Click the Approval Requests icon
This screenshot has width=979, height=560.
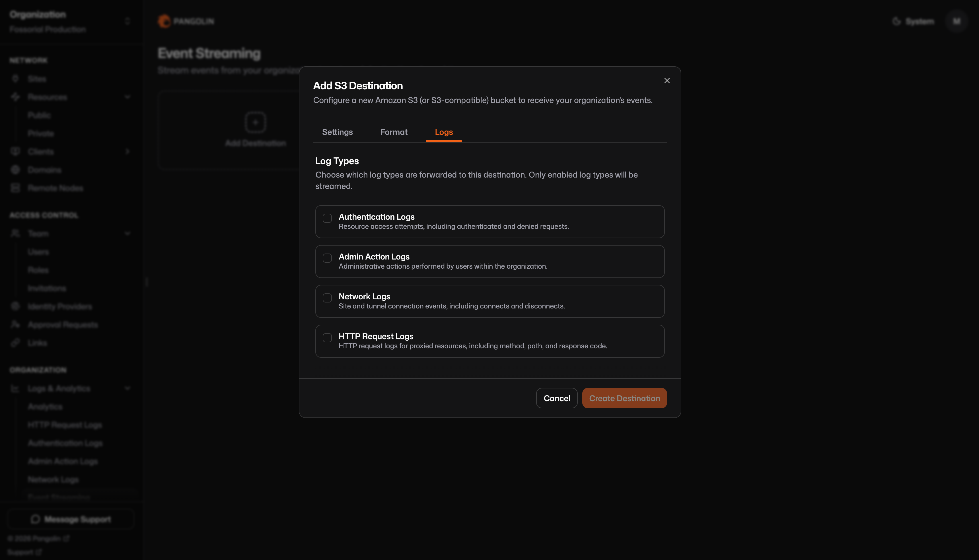point(15,325)
